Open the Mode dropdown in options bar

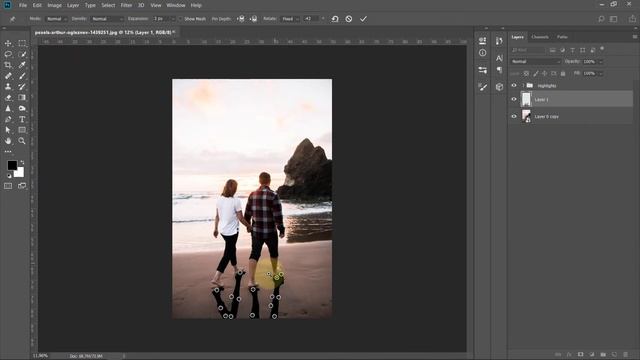click(x=56, y=19)
